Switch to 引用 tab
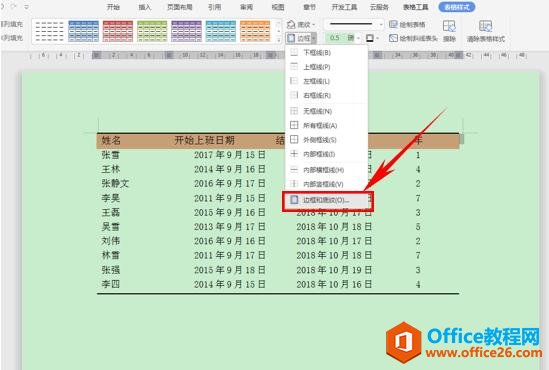This screenshot has height=370, width=549. (214, 7)
